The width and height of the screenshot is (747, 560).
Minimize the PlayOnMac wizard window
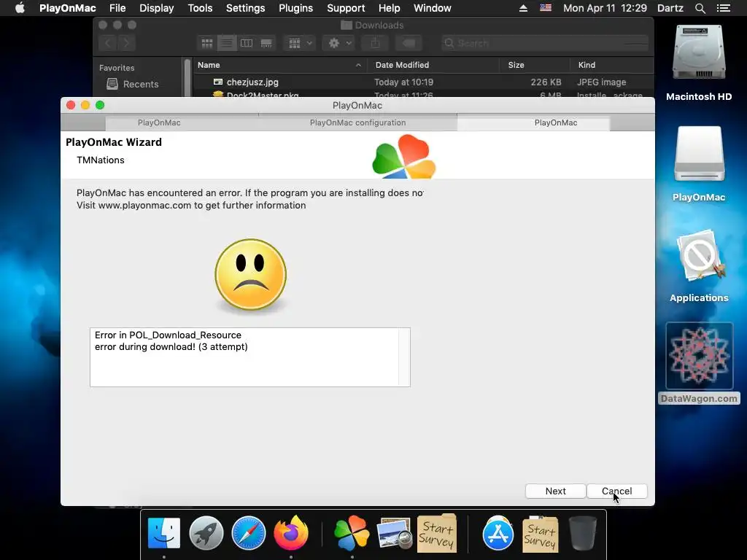coord(85,105)
